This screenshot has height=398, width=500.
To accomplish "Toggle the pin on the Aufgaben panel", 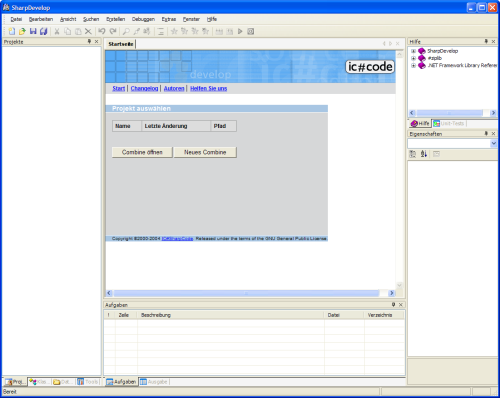I will (x=393, y=305).
